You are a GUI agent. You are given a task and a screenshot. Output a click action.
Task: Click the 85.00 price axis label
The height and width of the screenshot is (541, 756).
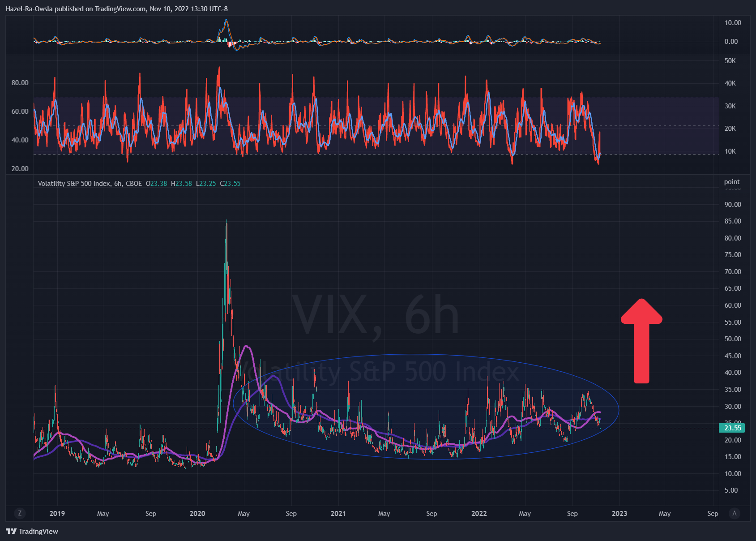(x=733, y=221)
